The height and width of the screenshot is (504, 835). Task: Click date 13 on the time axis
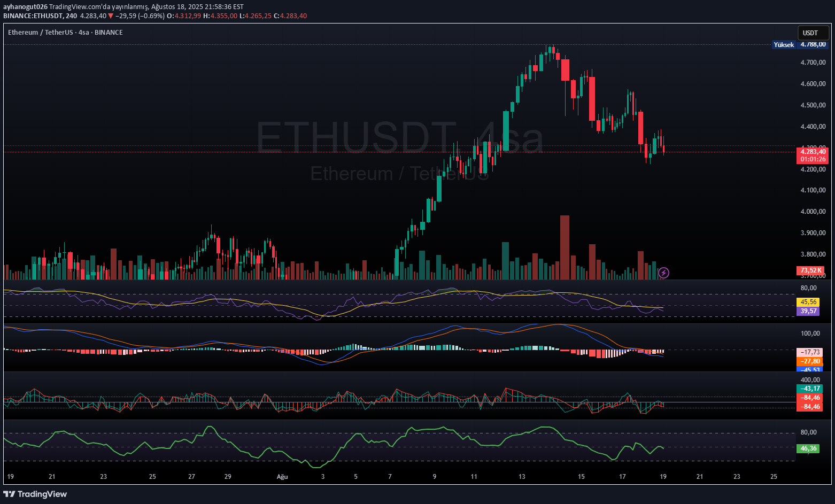click(x=522, y=477)
